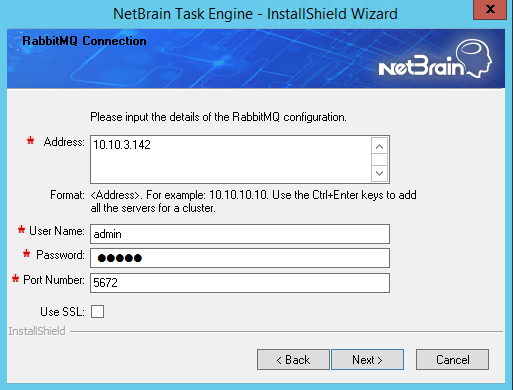Click the wizard title bar text
Screen dimensions: 513x390
[255, 14]
